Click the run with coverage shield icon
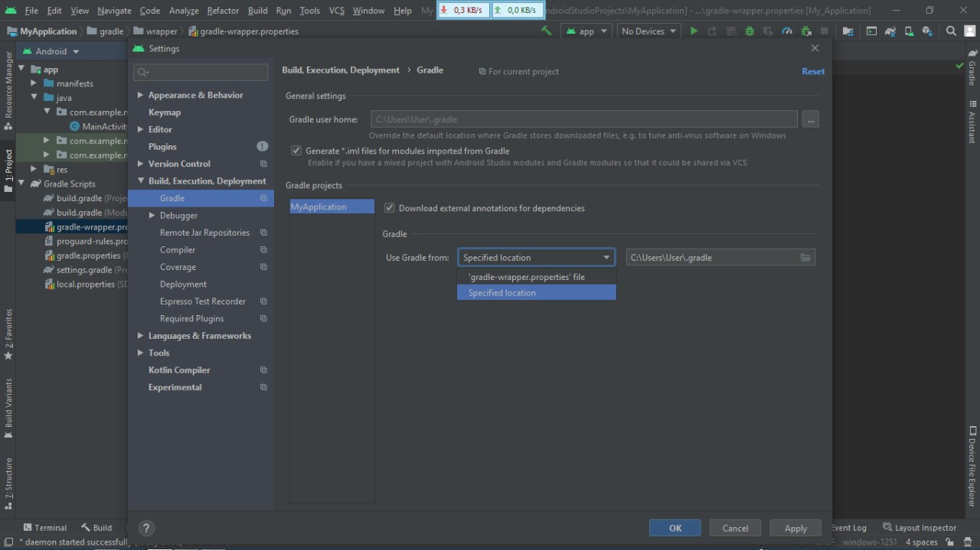 pyautogui.click(x=769, y=31)
